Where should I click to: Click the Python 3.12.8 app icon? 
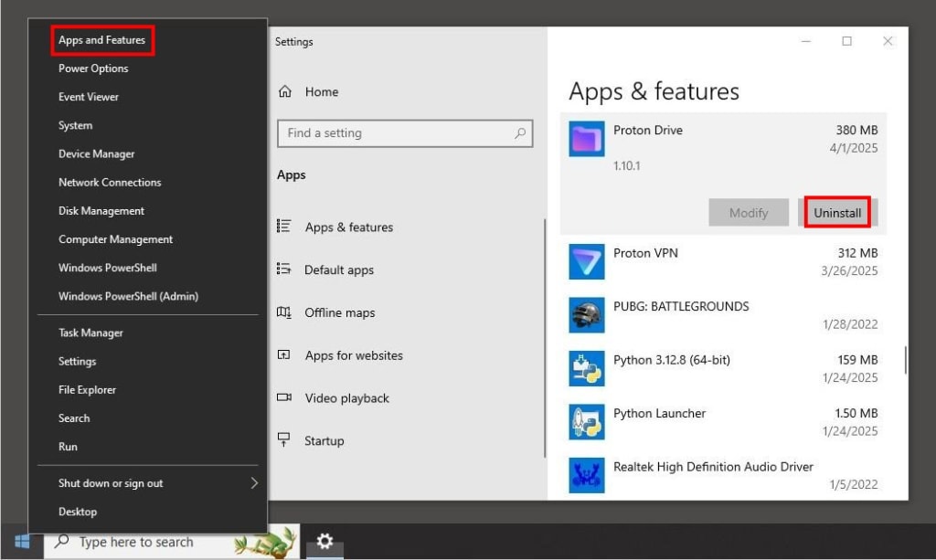tap(586, 368)
